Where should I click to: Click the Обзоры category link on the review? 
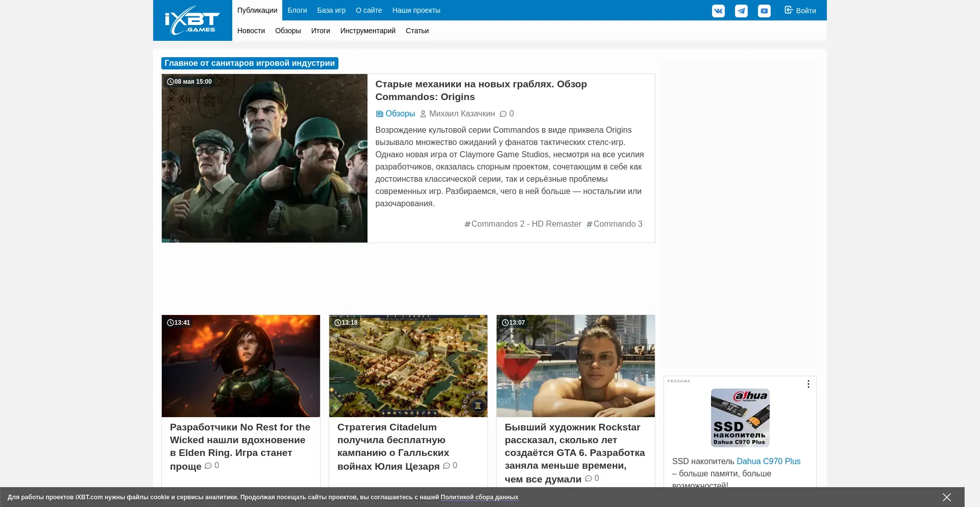pyautogui.click(x=400, y=114)
